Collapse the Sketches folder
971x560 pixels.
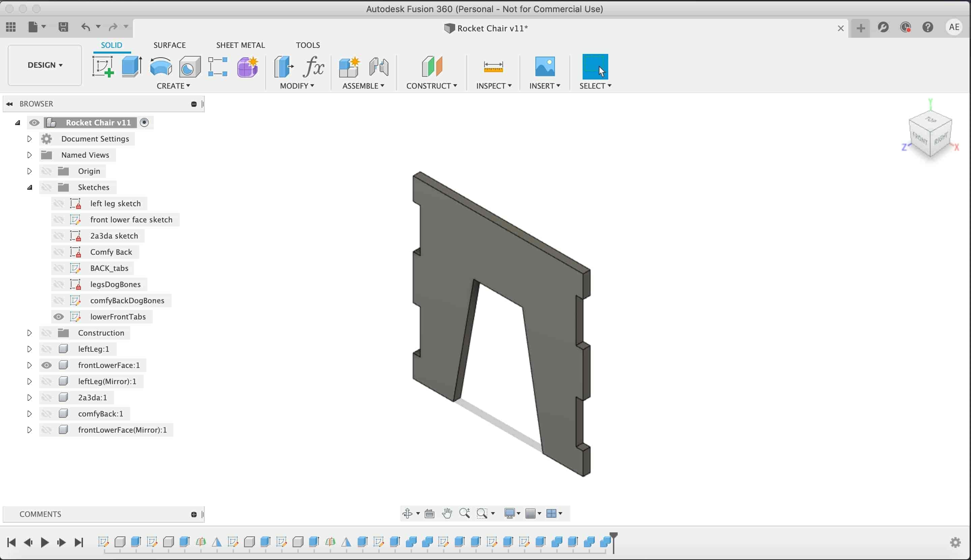pyautogui.click(x=30, y=187)
